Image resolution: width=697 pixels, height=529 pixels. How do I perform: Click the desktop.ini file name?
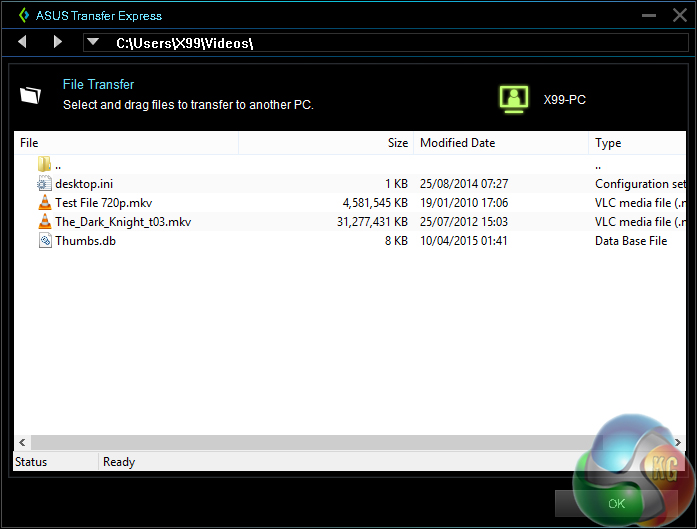pyautogui.click(x=84, y=184)
